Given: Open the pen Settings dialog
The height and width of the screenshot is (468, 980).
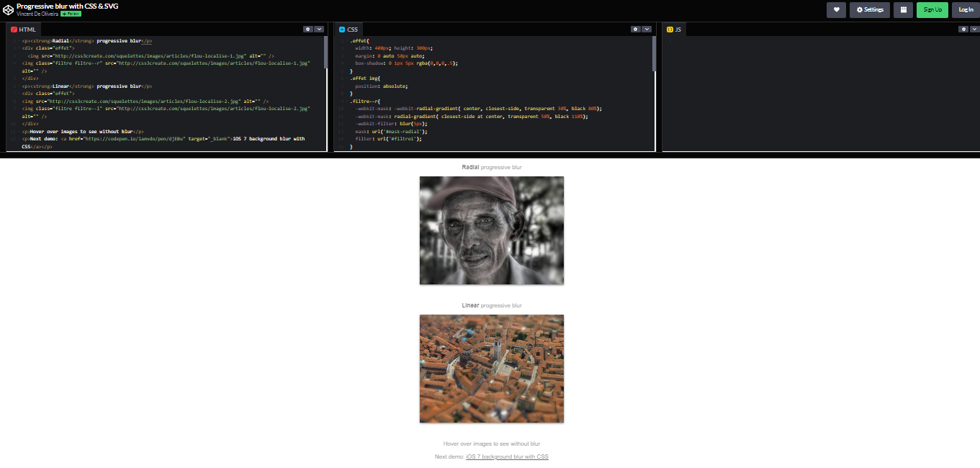Looking at the screenshot, I should (869, 9).
